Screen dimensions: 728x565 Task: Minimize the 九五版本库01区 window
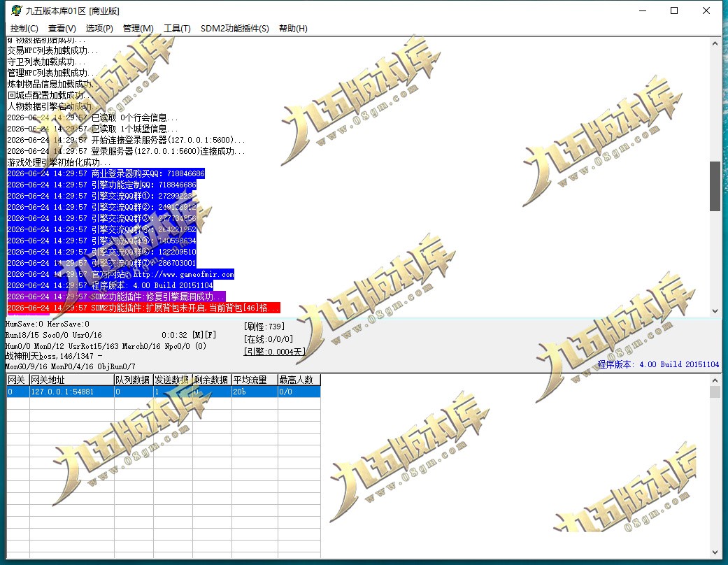click(x=643, y=10)
